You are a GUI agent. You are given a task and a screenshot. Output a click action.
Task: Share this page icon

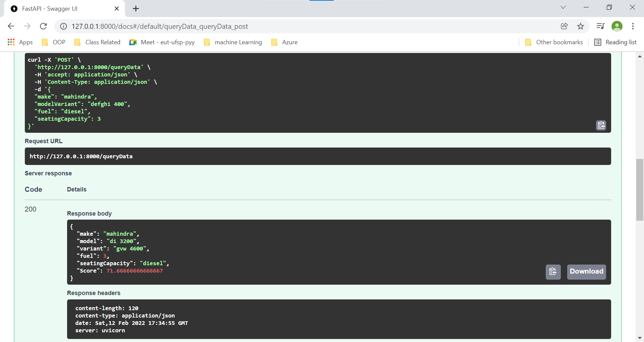click(564, 26)
